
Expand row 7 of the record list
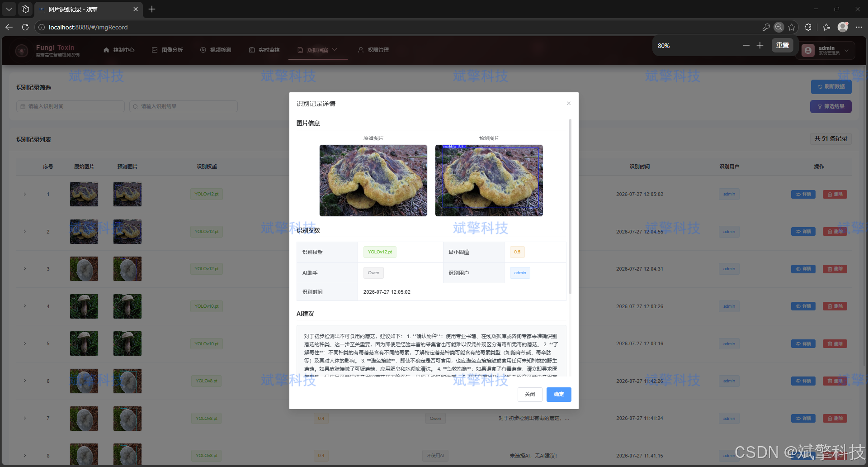[x=25, y=418]
